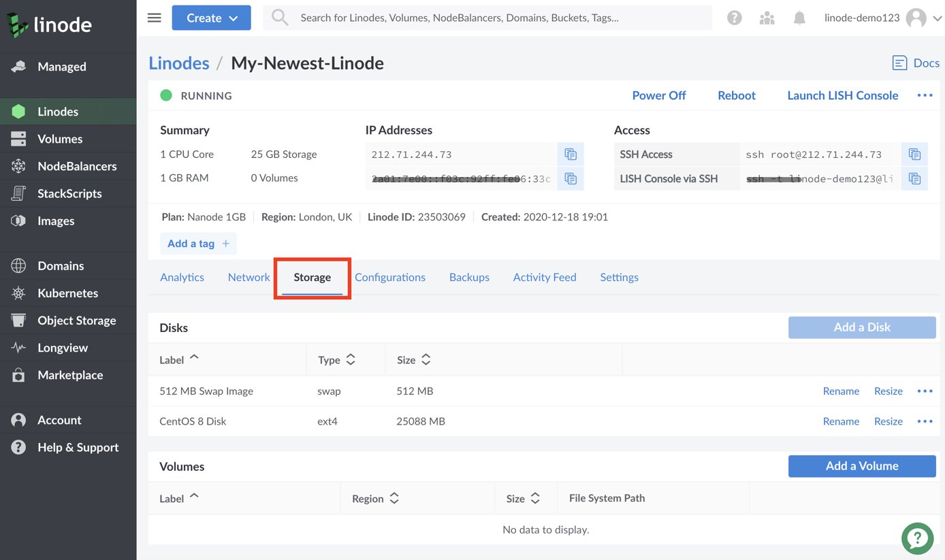
Task: Switch to the Configurations tab
Action: (x=390, y=277)
